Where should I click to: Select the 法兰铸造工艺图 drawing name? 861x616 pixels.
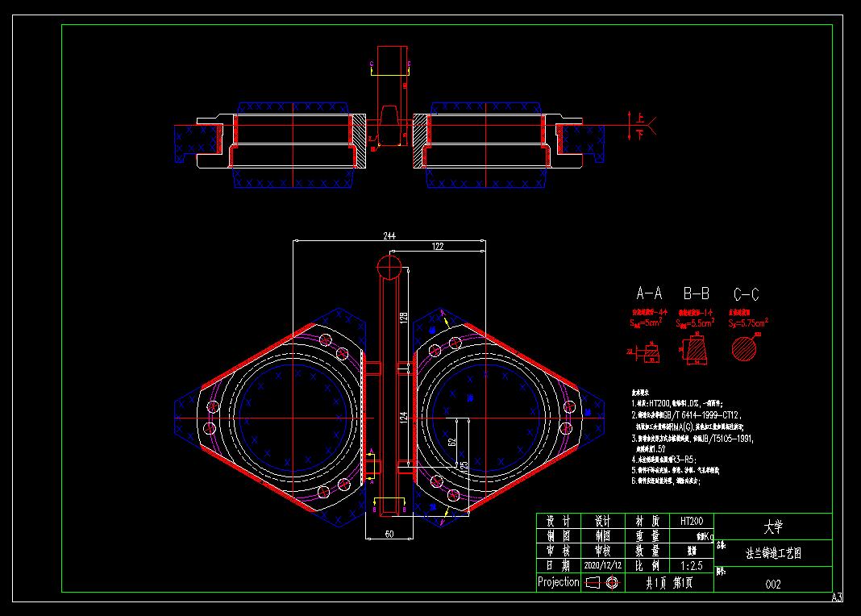(773, 553)
